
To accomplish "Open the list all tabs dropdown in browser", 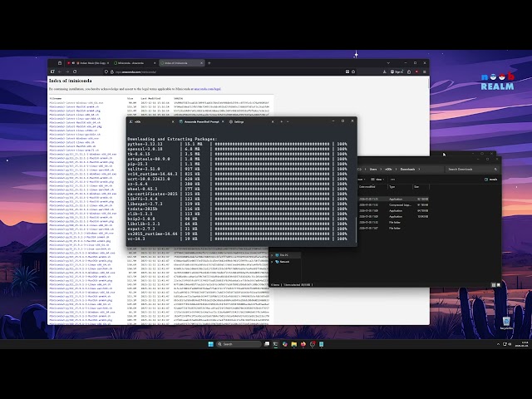I will click(388, 63).
